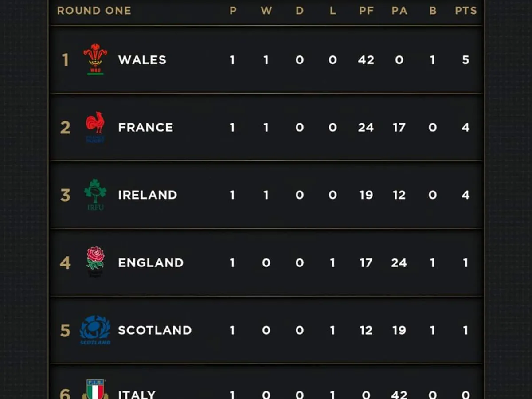Select the SCOTLAND team name

[x=155, y=330]
